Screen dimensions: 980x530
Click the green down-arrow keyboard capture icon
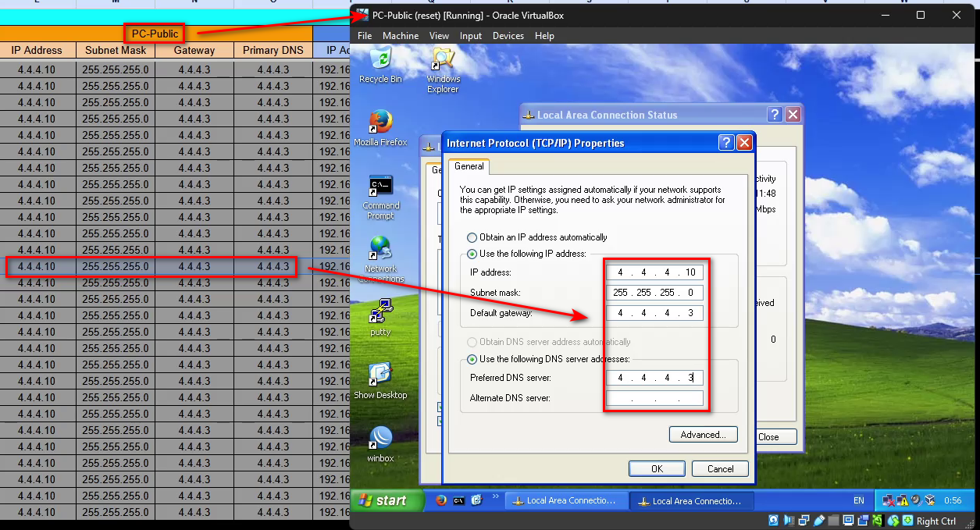coord(907,521)
